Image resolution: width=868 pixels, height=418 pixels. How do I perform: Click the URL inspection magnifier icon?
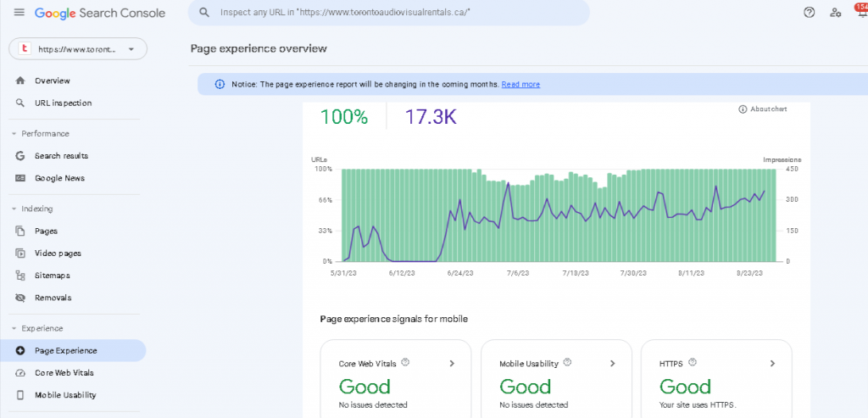20,103
